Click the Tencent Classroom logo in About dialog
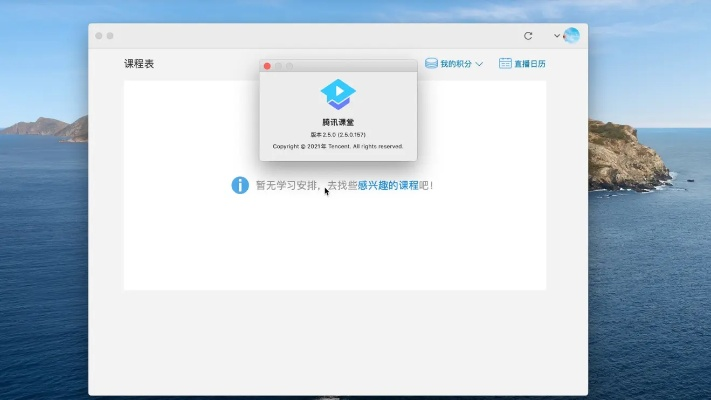Viewport: 711px width, 400px height. pyautogui.click(x=338, y=94)
